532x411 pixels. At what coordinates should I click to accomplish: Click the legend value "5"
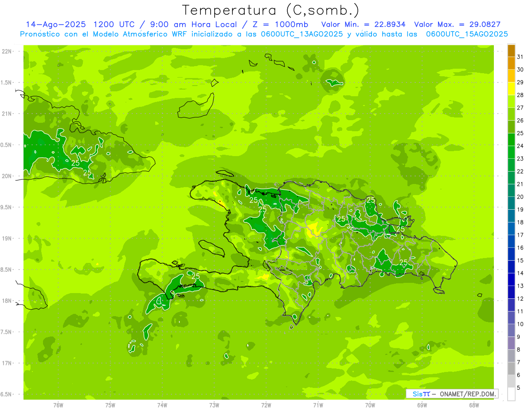(518, 388)
